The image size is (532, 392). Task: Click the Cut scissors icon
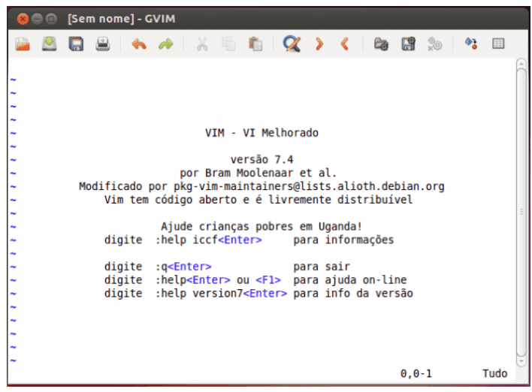tap(201, 44)
